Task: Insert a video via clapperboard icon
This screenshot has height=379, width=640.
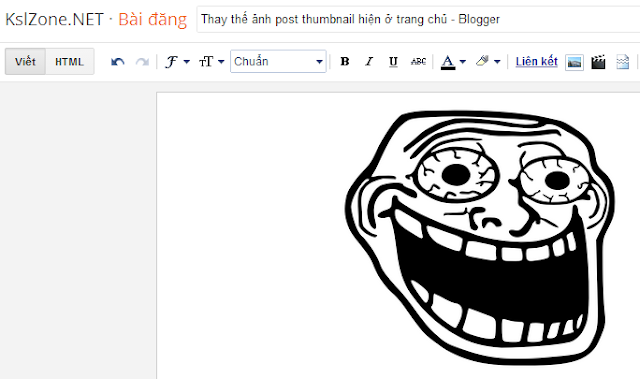Action: pyautogui.click(x=598, y=62)
